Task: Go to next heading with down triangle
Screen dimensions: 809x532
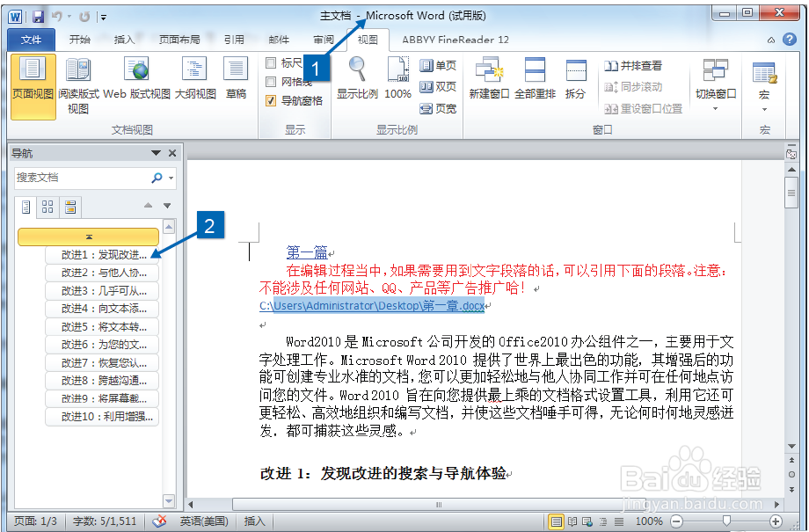Action: [167, 206]
